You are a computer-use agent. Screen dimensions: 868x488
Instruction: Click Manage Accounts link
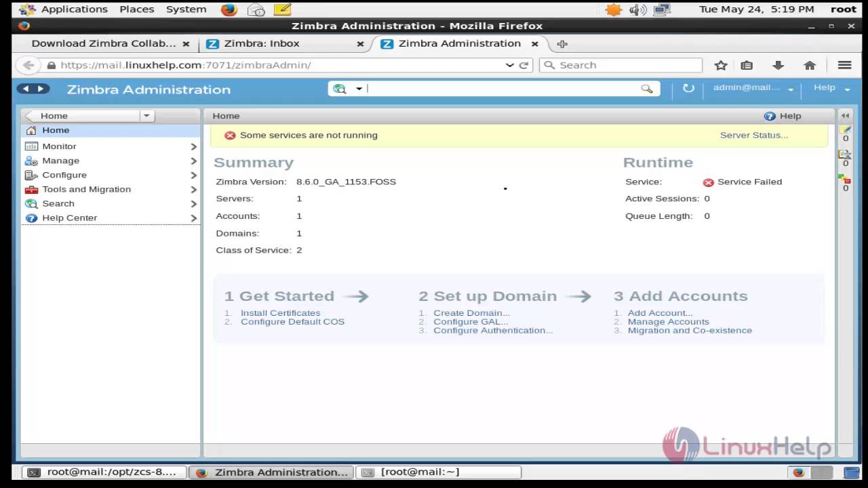[x=668, y=322]
